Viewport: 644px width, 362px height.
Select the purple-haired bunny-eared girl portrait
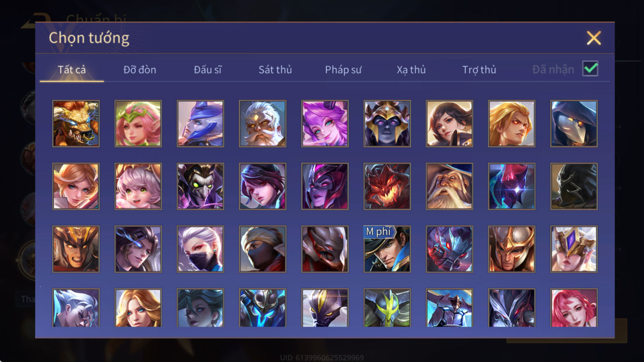pyautogui.click(x=325, y=123)
